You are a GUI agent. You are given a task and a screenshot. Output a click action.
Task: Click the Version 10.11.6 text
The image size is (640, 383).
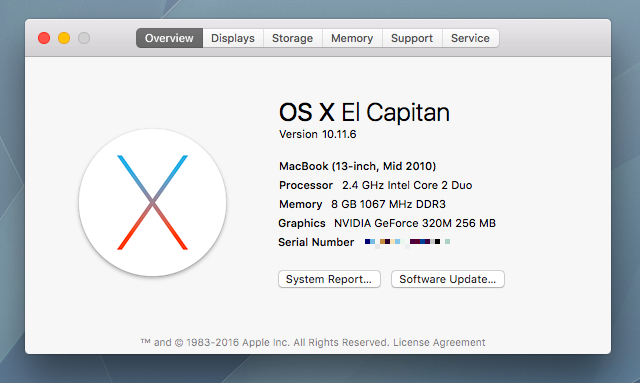(318, 134)
